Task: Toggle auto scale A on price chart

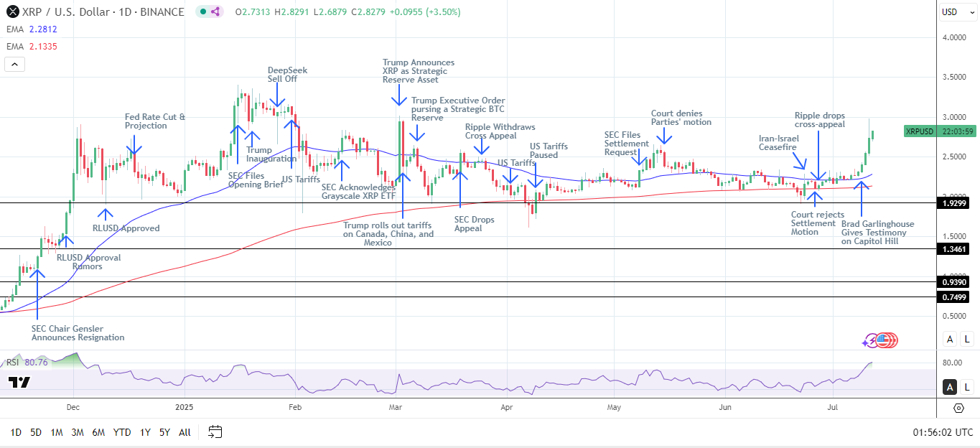Action: coord(950,339)
